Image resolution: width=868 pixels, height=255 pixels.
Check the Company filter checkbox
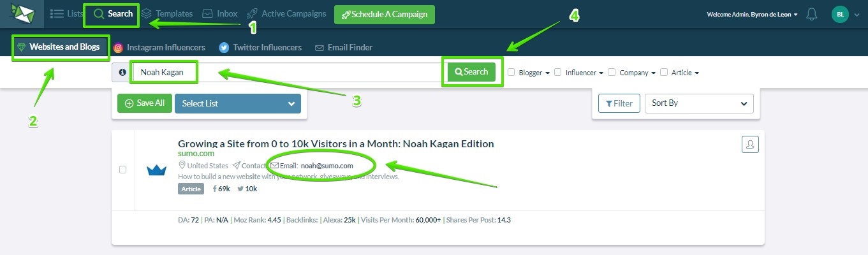tap(612, 72)
